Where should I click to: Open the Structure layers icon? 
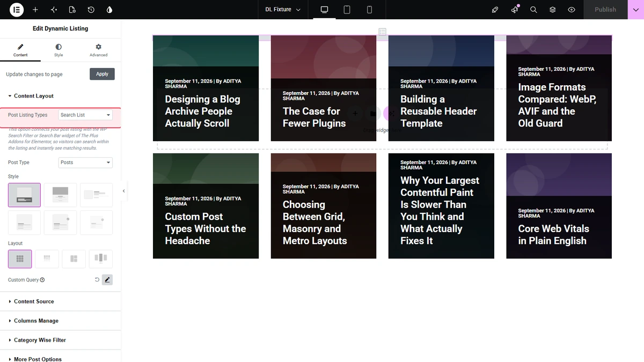[553, 10]
